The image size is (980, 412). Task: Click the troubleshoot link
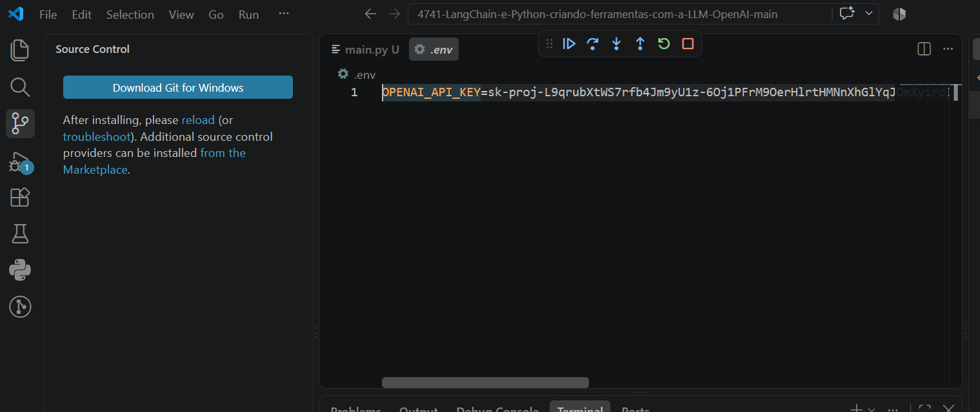coord(97,137)
